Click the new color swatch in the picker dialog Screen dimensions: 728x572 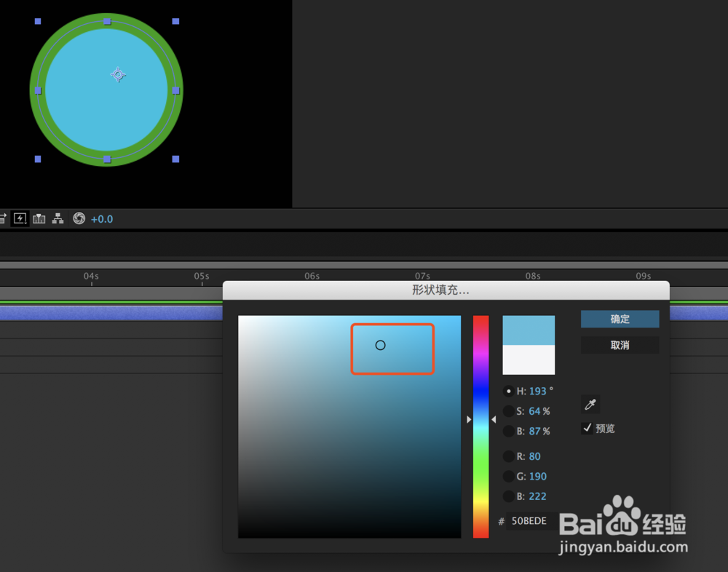pyautogui.click(x=529, y=330)
